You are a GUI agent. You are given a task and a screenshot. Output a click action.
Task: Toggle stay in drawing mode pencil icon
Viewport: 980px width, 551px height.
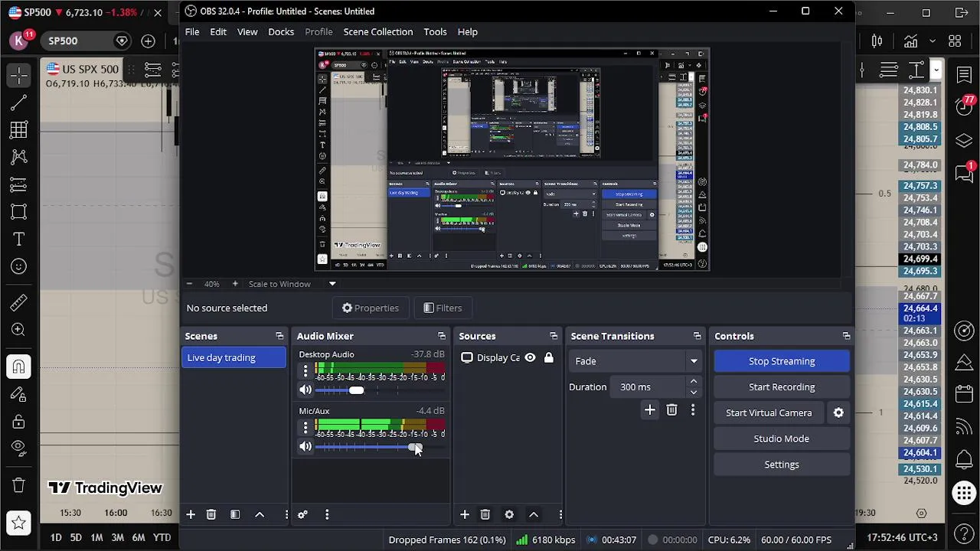click(19, 394)
